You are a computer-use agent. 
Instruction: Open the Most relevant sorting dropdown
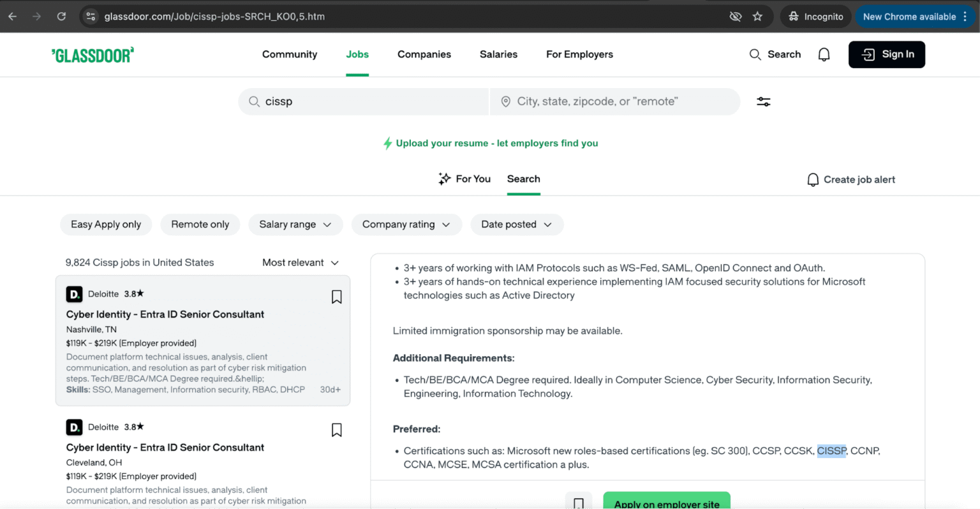[x=300, y=262]
